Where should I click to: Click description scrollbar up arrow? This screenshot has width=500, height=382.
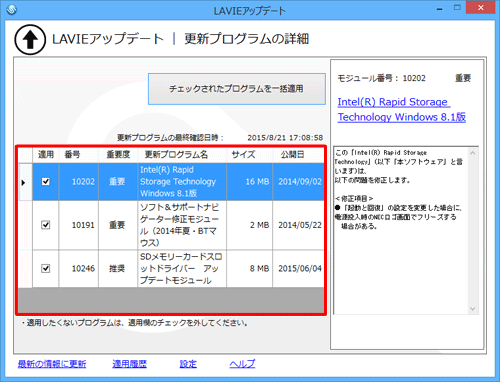point(472,153)
